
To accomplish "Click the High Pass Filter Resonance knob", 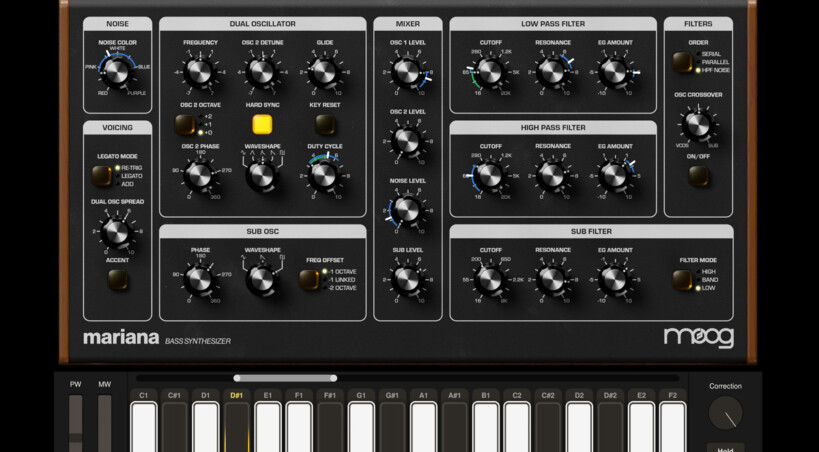I will coord(552,176).
